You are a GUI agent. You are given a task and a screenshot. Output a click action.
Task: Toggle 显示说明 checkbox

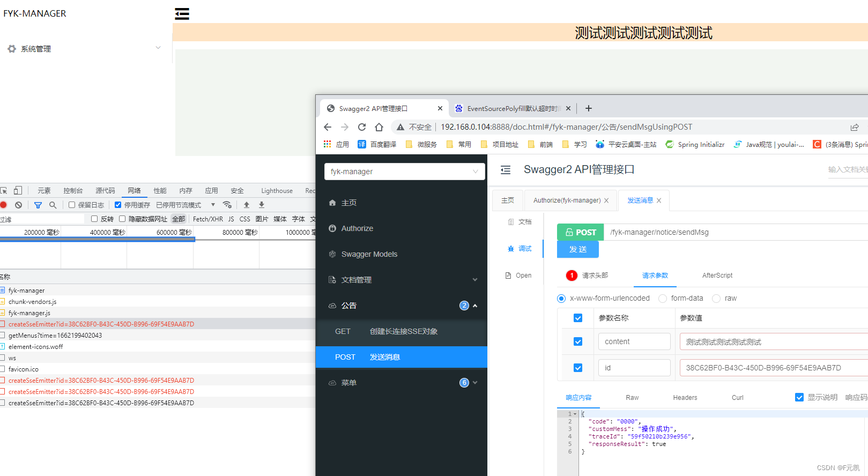click(799, 397)
